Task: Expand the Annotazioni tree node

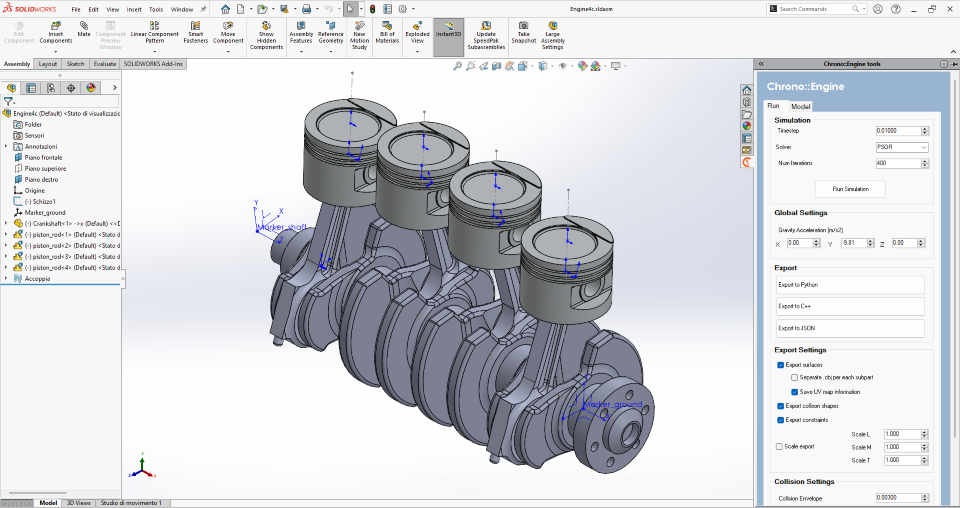Action: click(x=6, y=146)
